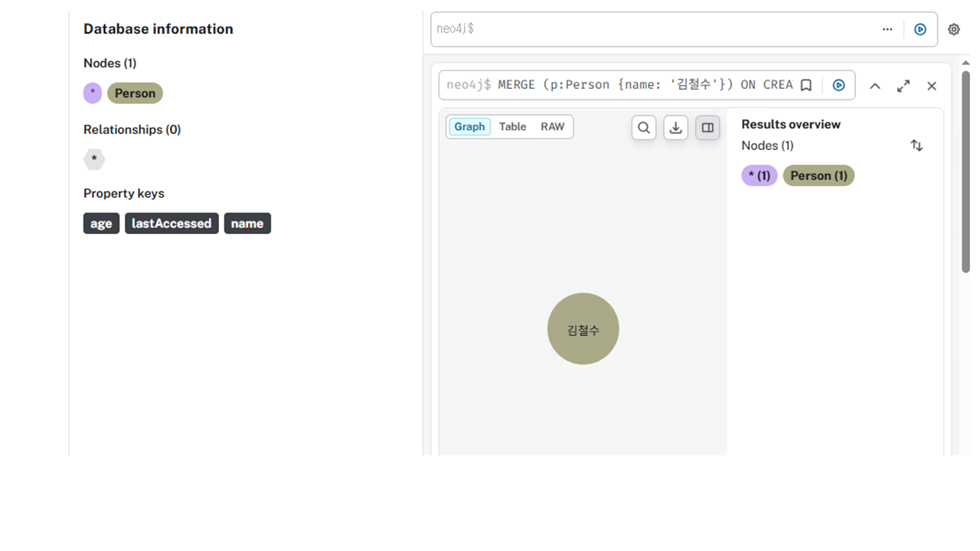This screenshot has width=980, height=551.
Task: Click the Person node label in Database information
Action: 135,93
